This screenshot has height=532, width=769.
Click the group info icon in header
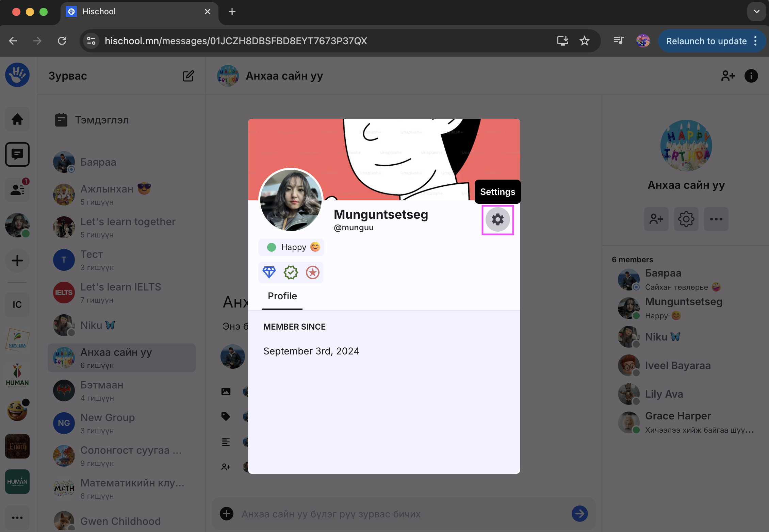click(x=751, y=76)
